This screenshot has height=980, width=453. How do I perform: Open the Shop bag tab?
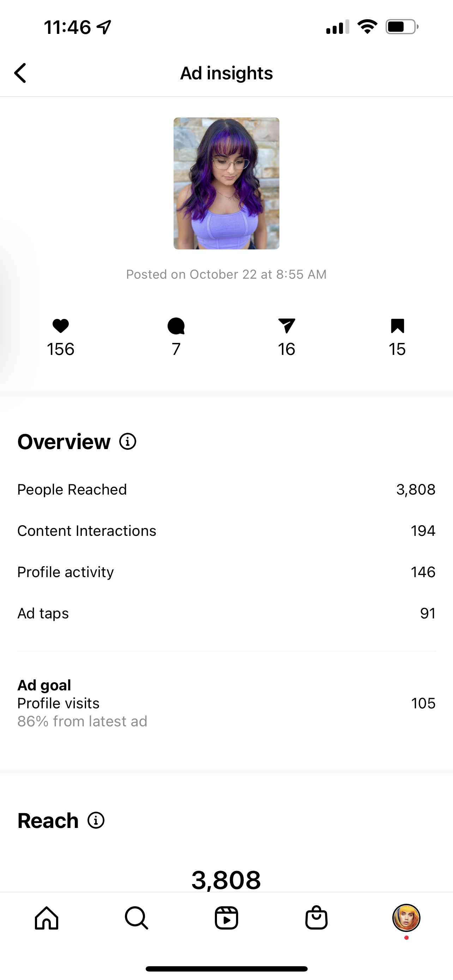click(x=316, y=918)
